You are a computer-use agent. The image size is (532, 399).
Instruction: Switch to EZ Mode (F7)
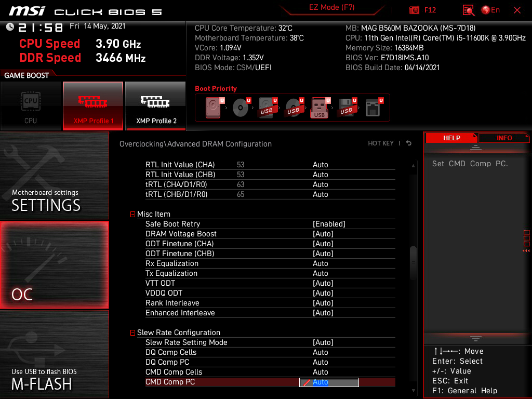click(x=331, y=7)
